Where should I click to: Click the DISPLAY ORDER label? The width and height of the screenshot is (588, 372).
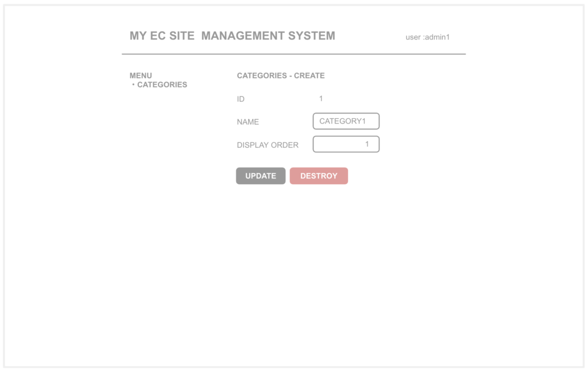pos(268,145)
